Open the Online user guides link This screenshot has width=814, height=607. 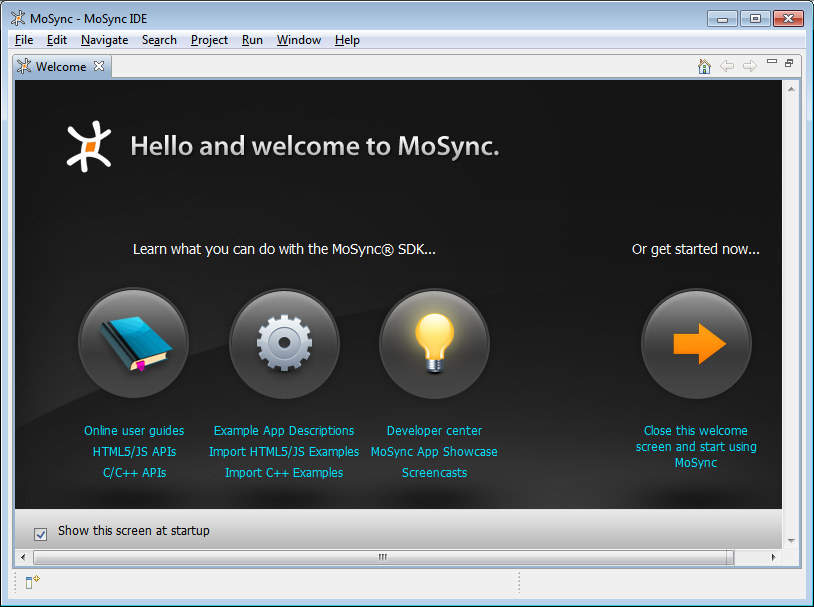[x=134, y=430]
